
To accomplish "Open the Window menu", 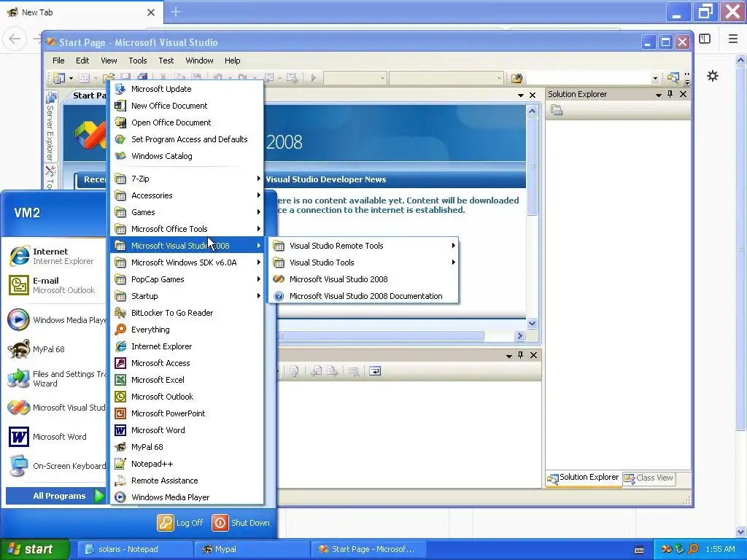I will pyautogui.click(x=199, y=61).
